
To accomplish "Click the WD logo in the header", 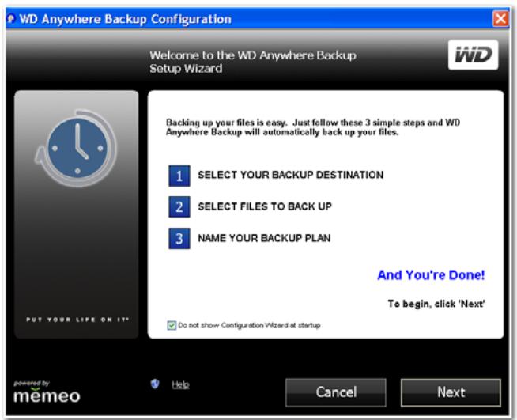I will 474,55.
